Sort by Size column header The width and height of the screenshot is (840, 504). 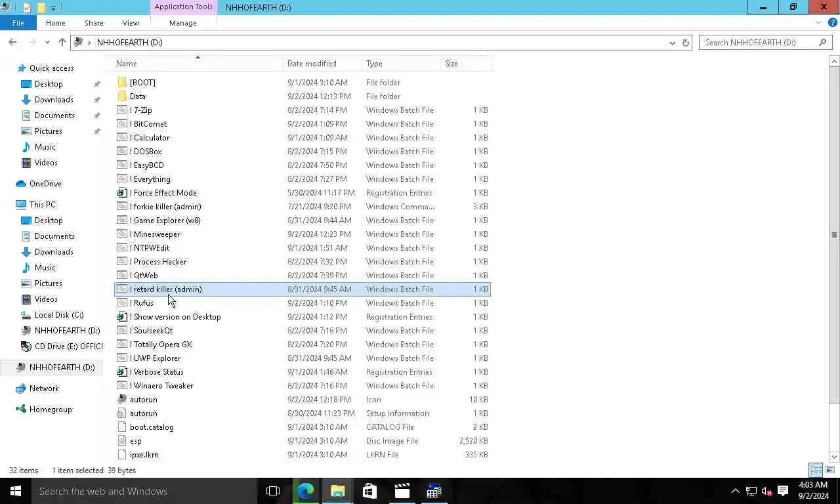pyautogui.click(x=467, y=64)
